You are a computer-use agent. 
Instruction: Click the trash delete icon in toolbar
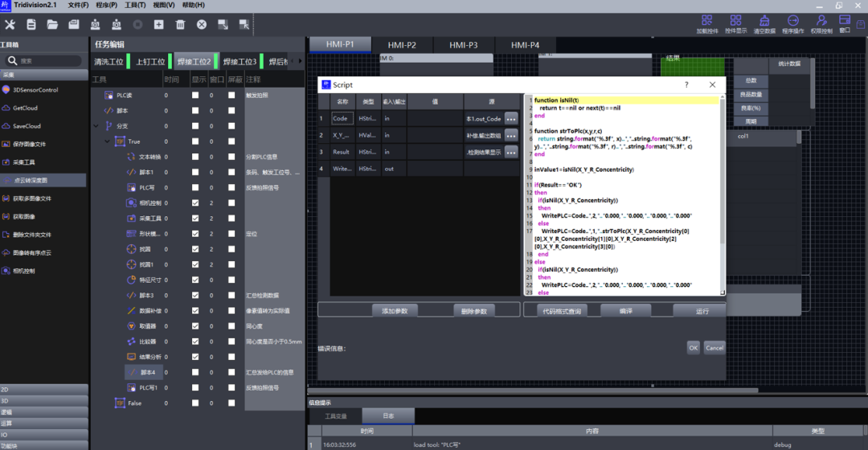[x=180, y=25]
